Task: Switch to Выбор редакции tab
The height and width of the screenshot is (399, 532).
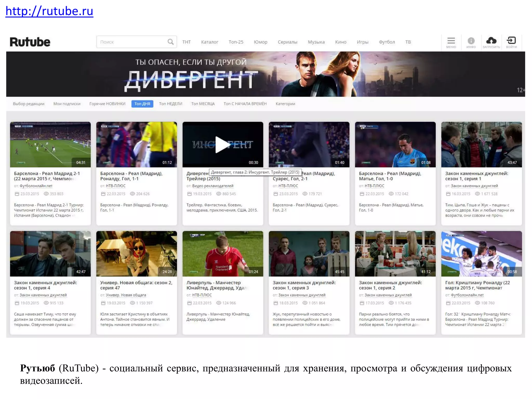Action: click(29, 104)
